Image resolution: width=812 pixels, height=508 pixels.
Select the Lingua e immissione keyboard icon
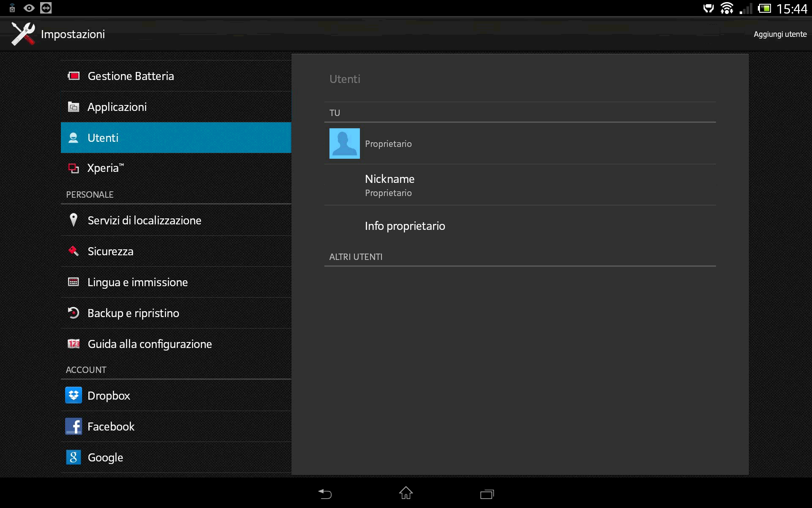click(x=74, y=282)
